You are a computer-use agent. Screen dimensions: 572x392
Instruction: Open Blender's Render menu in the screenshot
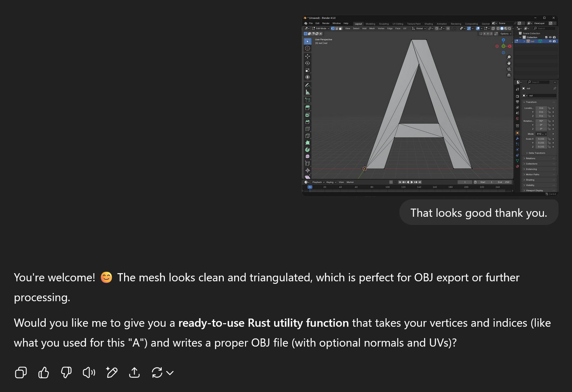point(326,23)
